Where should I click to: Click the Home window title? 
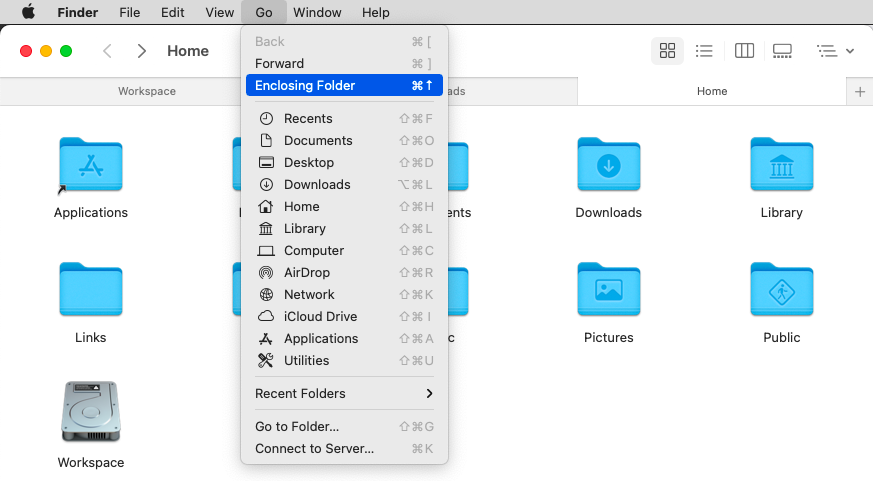coord(188,51)
